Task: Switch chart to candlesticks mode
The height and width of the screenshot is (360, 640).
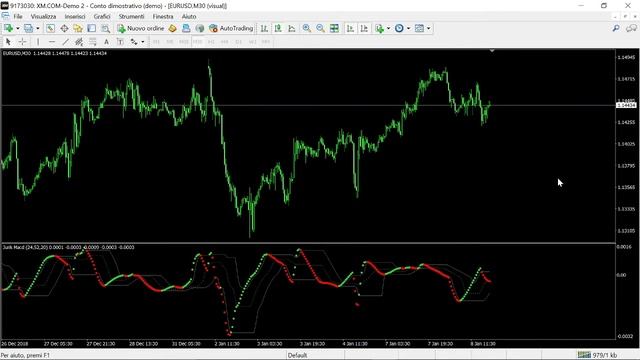Action: click(278, 28)
